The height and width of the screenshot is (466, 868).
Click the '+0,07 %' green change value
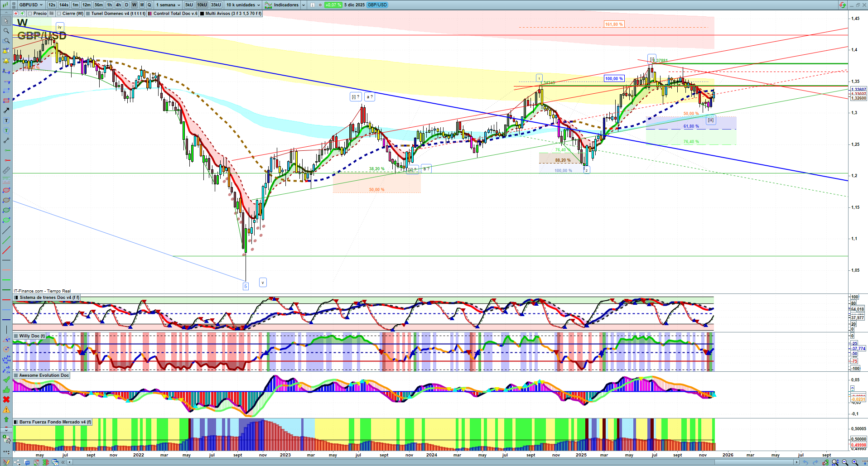tap(333, 5)
